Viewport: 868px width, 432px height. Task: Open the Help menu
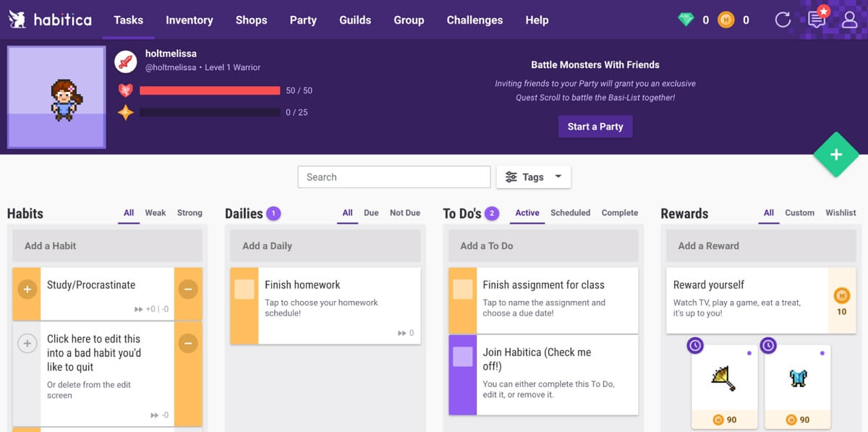tap(537, 20)
